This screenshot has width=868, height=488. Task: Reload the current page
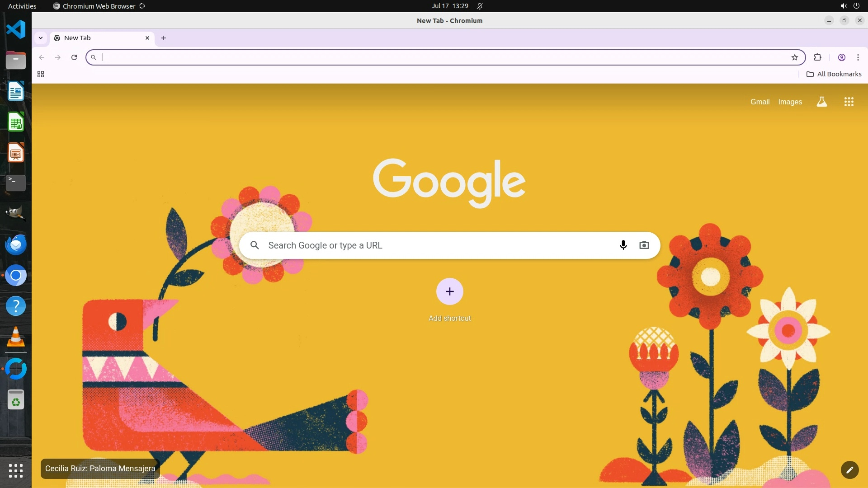74,57
